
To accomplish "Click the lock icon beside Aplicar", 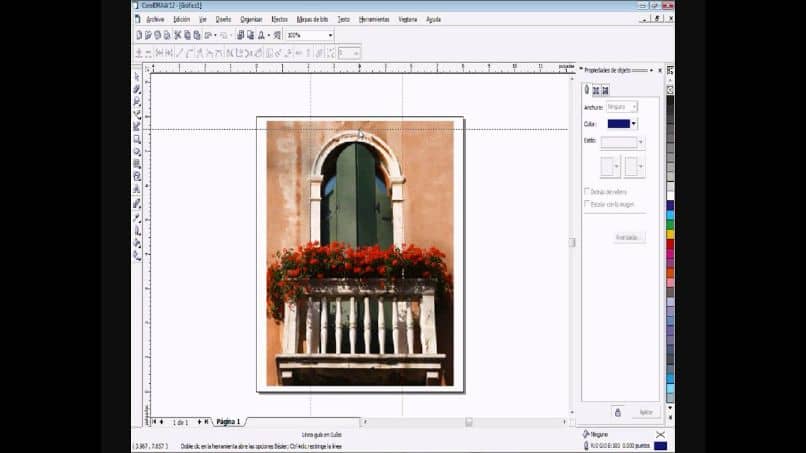I will pos(617,412).
